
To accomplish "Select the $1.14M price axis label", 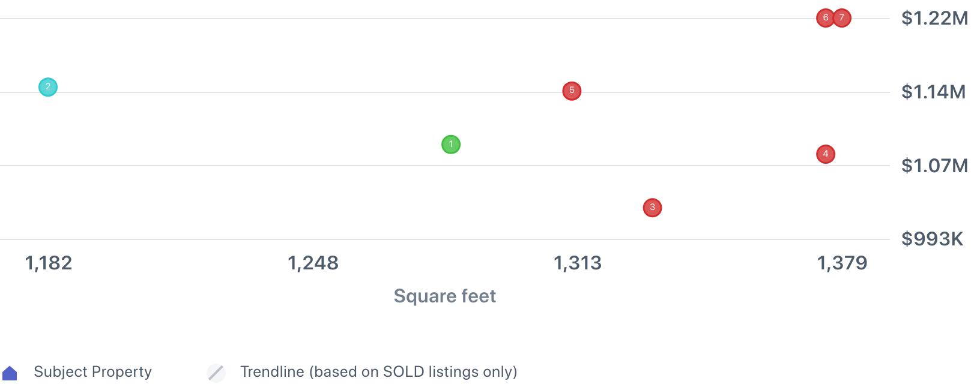I will (933, 92).
